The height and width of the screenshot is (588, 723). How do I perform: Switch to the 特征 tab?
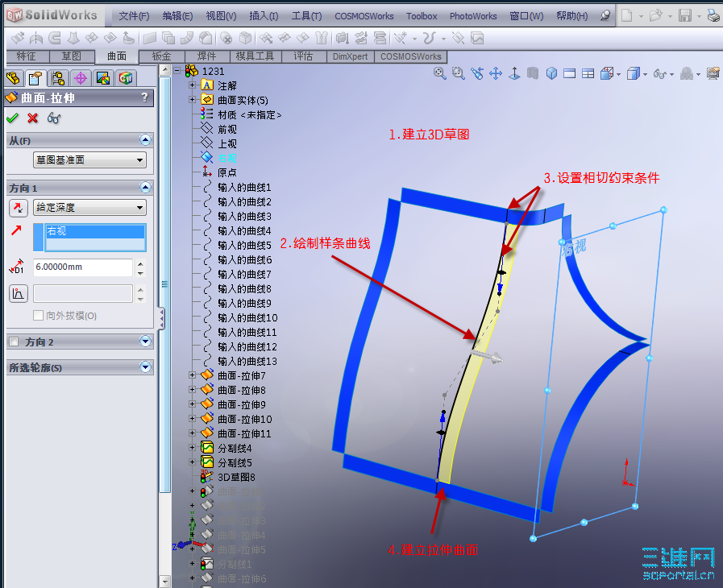pos(27,56)
